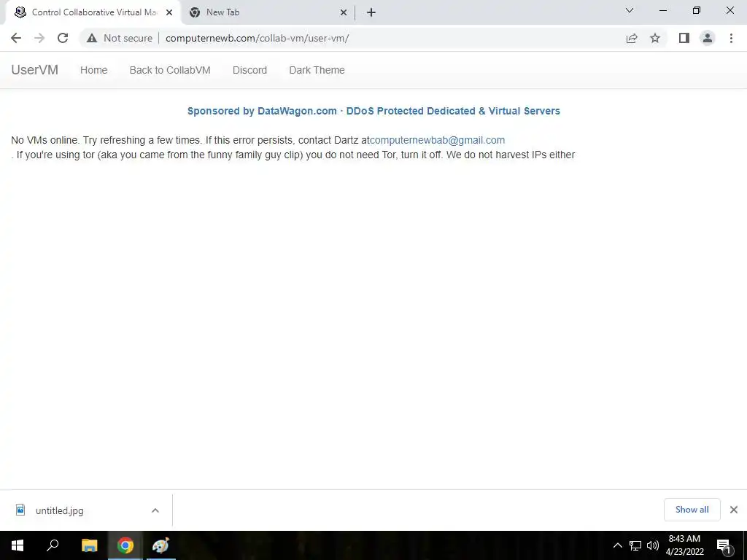747x560 pixels.
Task: Bookmark this page with the star icon
Action: (x=655, y=38)
